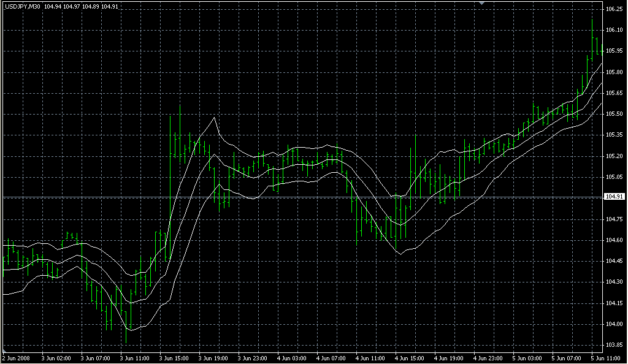Image resolution: width=628 pixels, height=364 pixels.
Task: Click the 5 Jun 11:00 time marker
Action: click(605, 357)
